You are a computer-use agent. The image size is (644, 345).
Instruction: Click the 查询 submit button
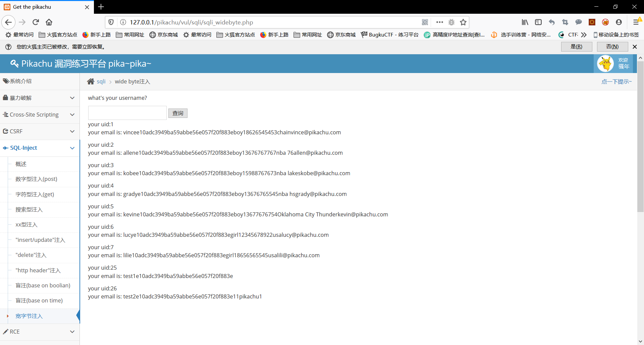click(x=178, y=113)
